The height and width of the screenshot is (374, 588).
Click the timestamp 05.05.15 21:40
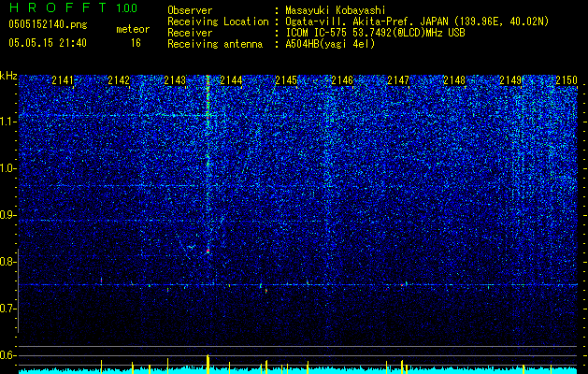48,43
